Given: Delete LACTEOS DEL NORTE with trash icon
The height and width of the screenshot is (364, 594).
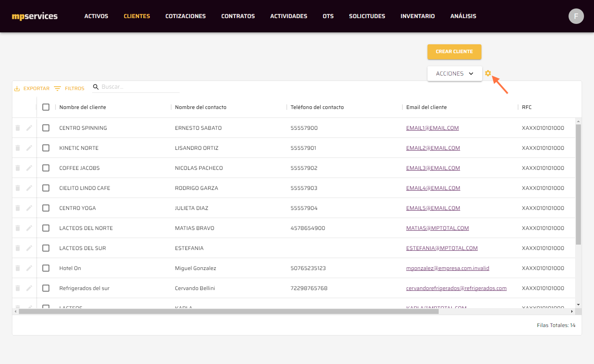Looking at the screenshot, I should pos(18,228).
